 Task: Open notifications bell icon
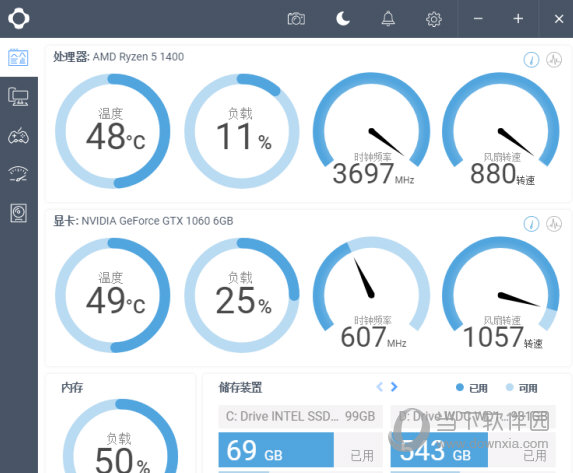pyautogui.click(x=388, y=18)
